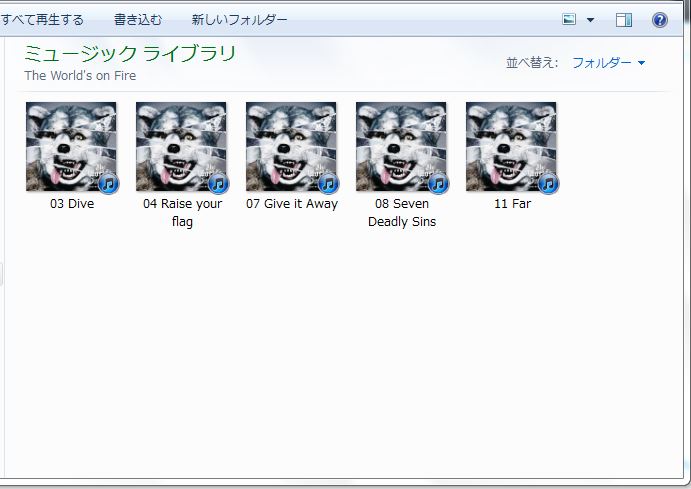Select the 08 Seven Deadly Sins thumbnail
Viewport: 691px width, 489px height.
[402, 147]
